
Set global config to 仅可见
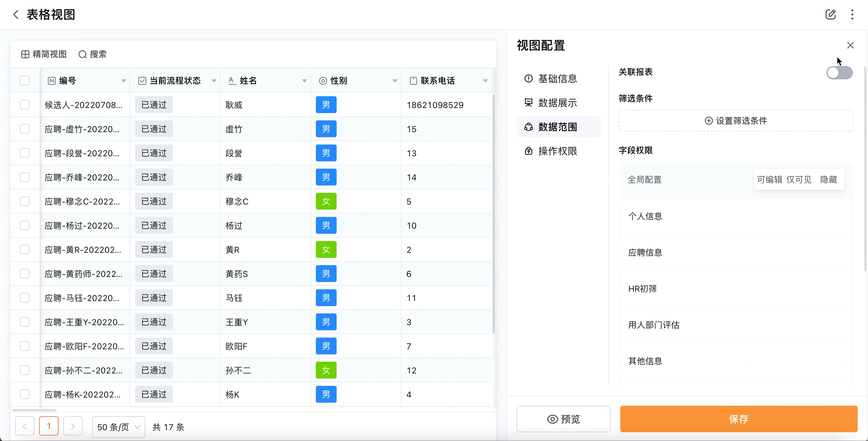[799, 180]
